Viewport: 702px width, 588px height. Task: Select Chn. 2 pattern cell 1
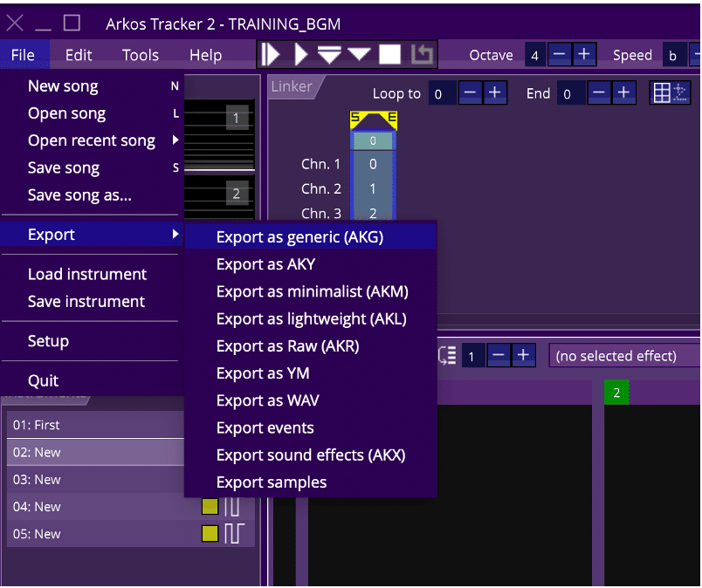pyautogui.click(x=373, y=188)
